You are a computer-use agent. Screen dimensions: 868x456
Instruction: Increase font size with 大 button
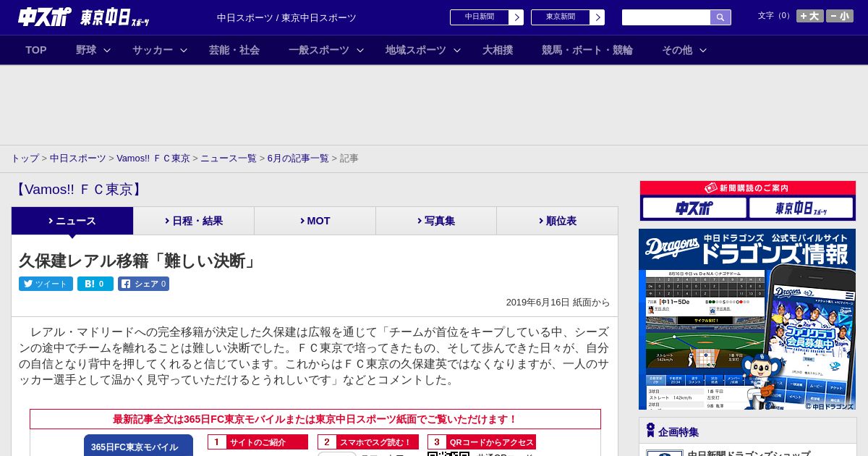[x=809, y=16]
